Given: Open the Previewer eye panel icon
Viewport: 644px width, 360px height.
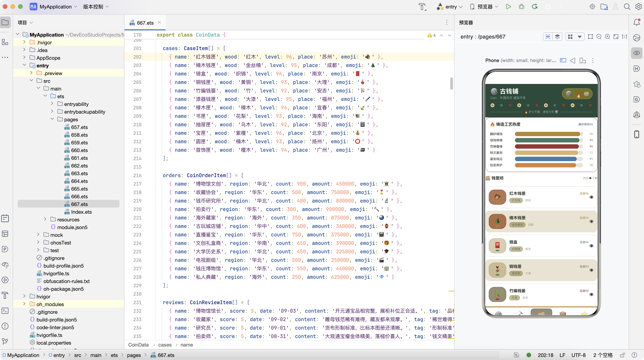Looking at the screenshot, I should (x=637, y=53).
